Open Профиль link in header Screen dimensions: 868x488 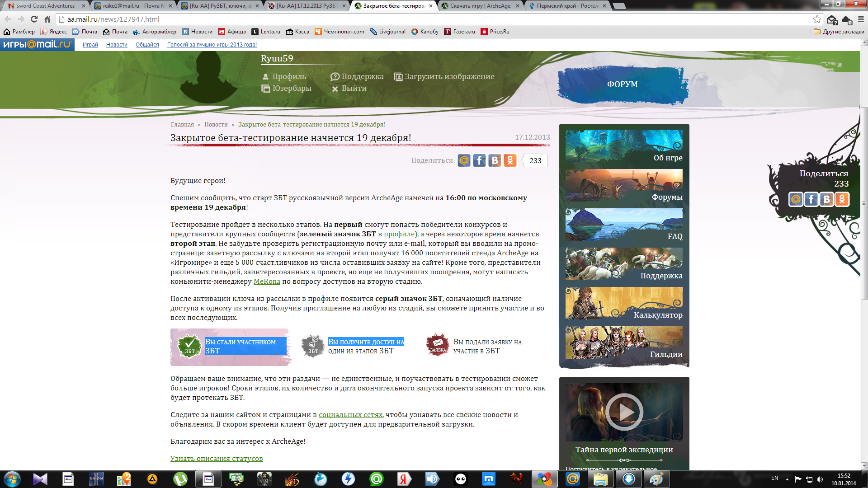[x=284, y=76]
